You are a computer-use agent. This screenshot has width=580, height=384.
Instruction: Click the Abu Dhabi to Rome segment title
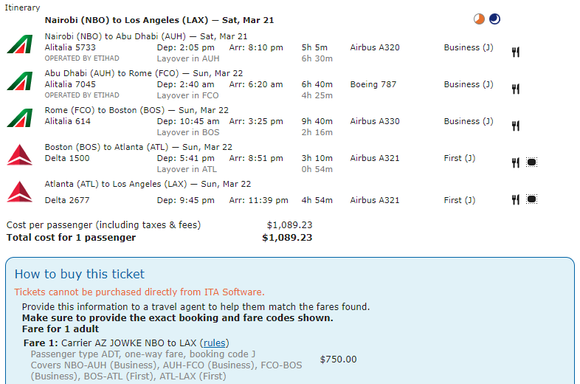point(144,73)
